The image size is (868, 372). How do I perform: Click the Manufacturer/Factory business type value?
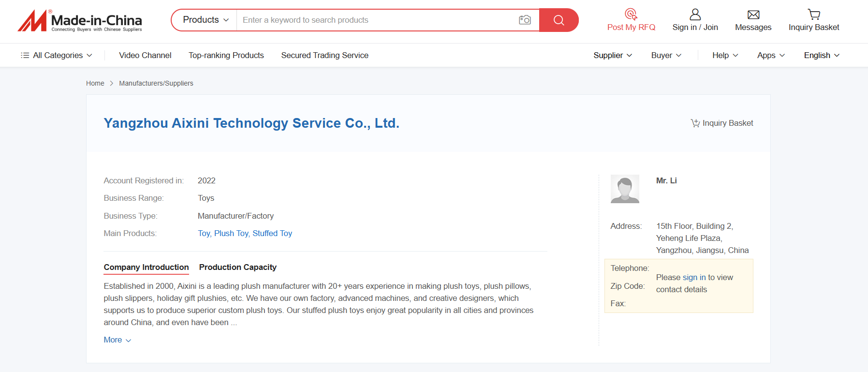coord(235,216)
